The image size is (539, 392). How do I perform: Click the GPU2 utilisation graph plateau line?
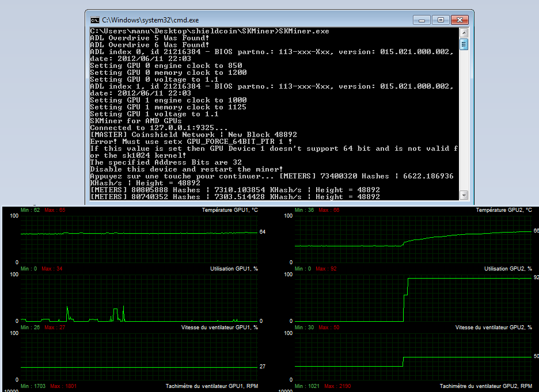click(x=469, y=278)
